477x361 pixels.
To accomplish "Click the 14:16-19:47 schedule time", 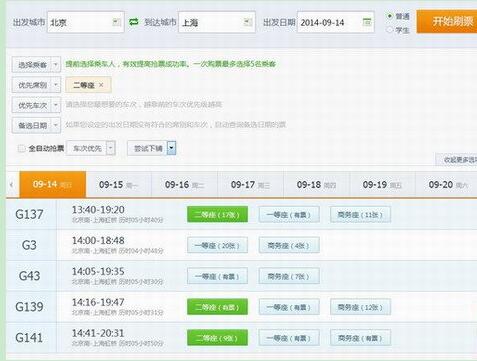I will (x=98, y=302).
